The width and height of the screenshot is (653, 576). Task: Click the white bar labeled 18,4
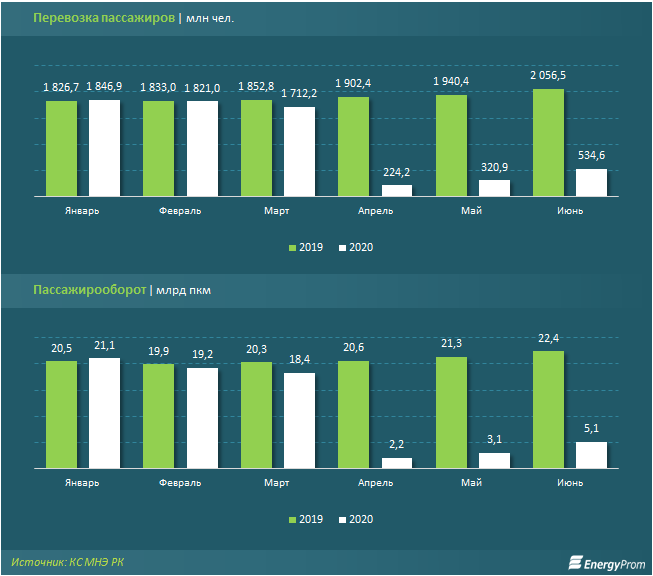pos(299,420)
